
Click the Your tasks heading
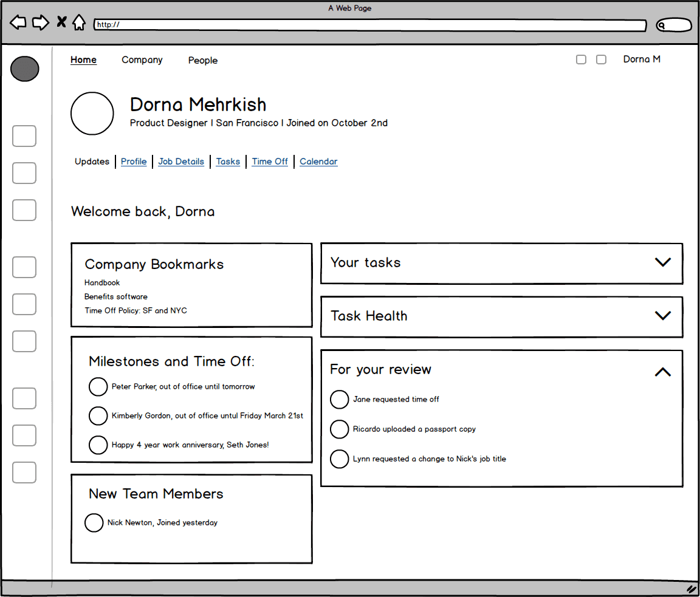366,262
